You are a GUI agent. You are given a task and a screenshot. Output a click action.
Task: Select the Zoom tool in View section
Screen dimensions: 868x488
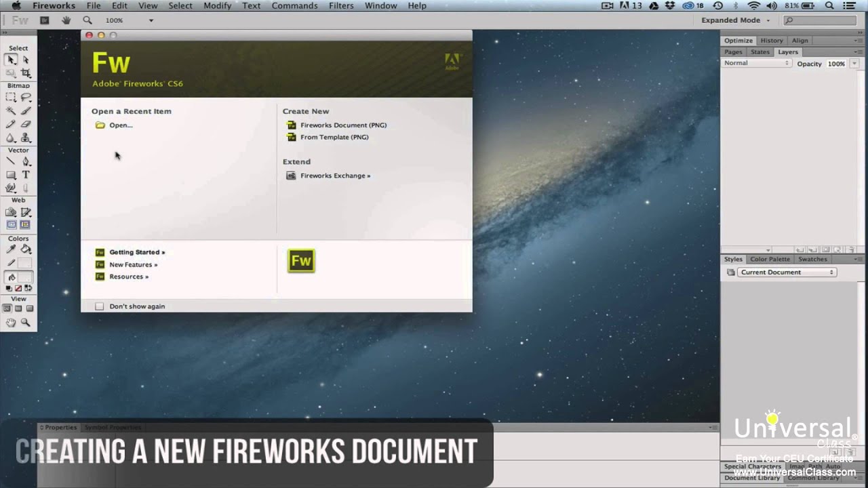26,323
